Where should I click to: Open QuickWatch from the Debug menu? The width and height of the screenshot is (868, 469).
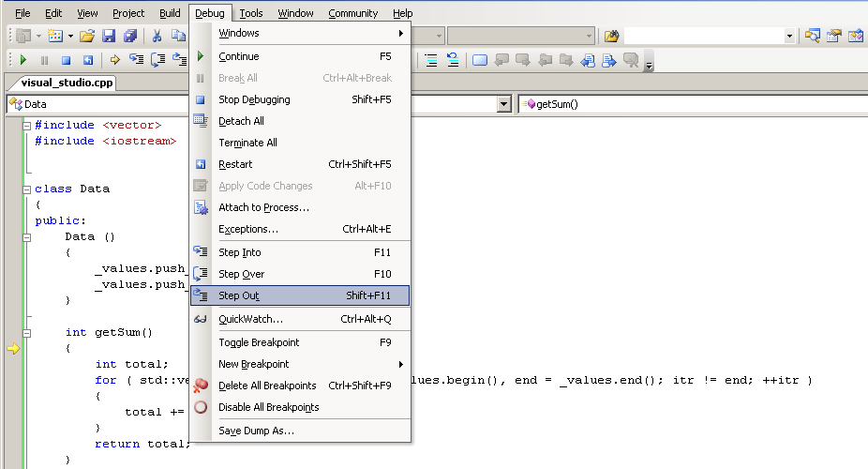(x=300, y=319)
